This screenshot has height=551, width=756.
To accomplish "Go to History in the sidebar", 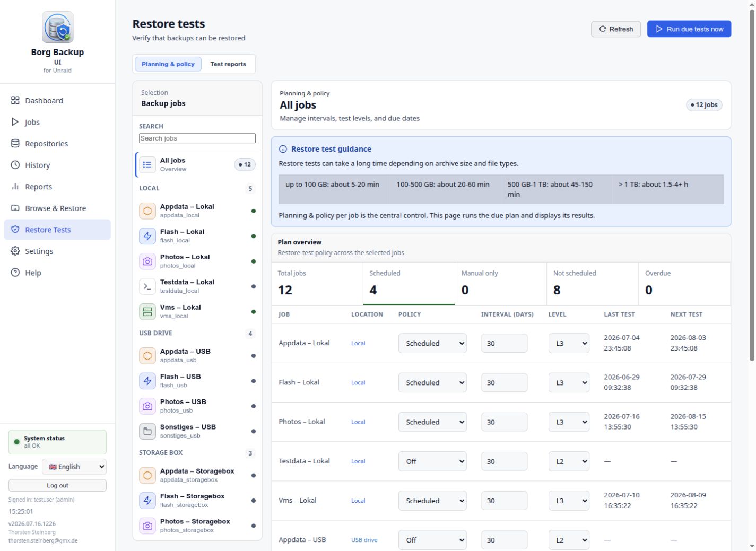I will pyautogui.click(x=57, y=165).
